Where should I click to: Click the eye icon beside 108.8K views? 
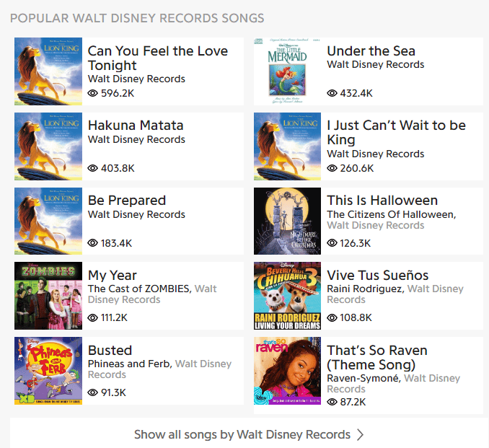pos(332,317)
